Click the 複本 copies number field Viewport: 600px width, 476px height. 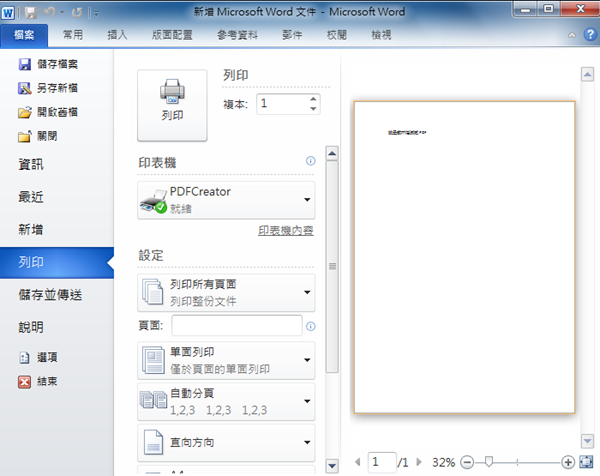pyautogui.click(x=283, y=104)
